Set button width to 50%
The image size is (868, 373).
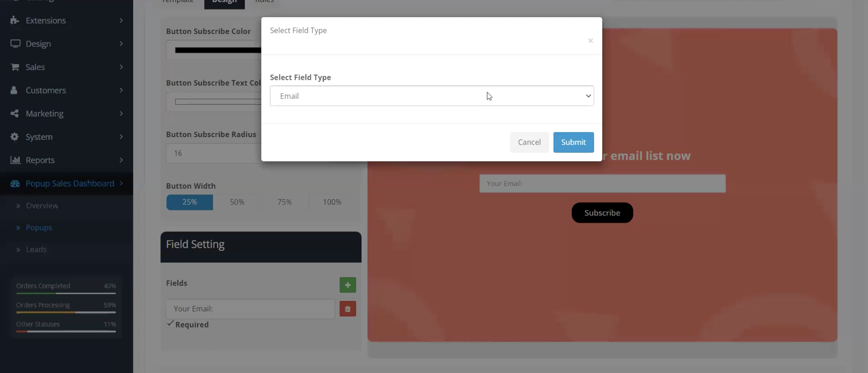tap(237, 202)
